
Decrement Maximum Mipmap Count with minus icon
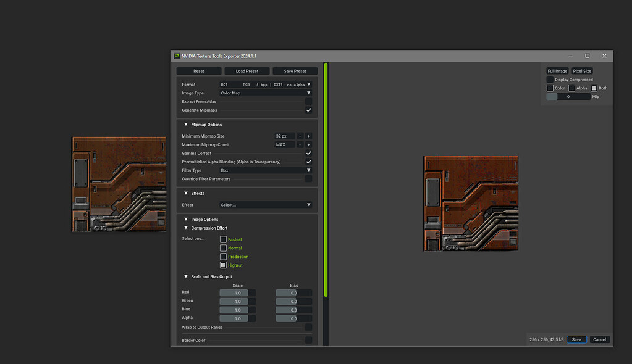(x=300, y=144)
